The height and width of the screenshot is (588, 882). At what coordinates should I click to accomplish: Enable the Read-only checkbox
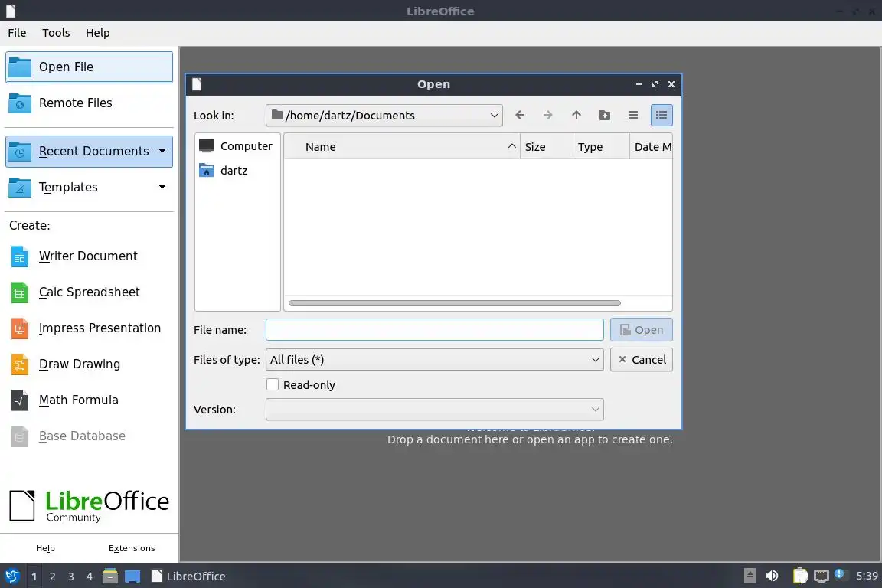click(x=273, y=385)
